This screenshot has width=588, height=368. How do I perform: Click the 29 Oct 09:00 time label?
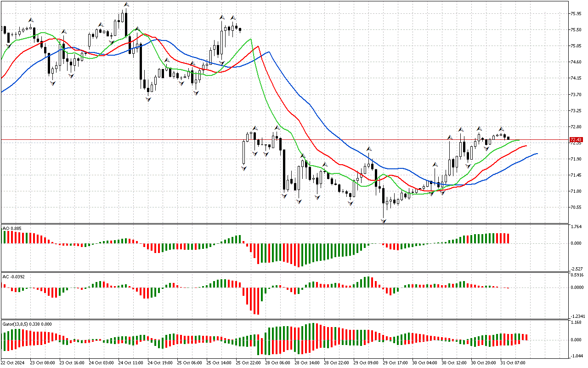(x=366, y=363)
